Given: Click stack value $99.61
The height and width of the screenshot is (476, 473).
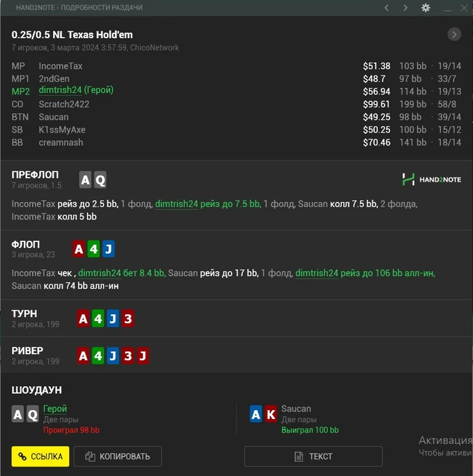Looking at the screenshot, I should pyautogui.click(x=376, y=104).
